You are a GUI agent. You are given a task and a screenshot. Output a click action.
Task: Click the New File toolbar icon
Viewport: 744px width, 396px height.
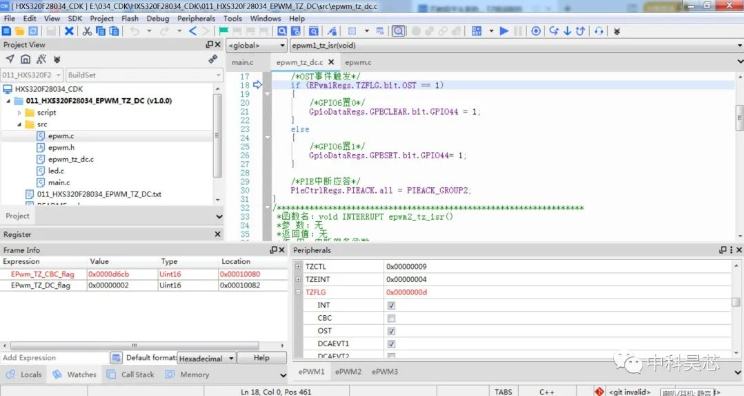click(7, 31)
